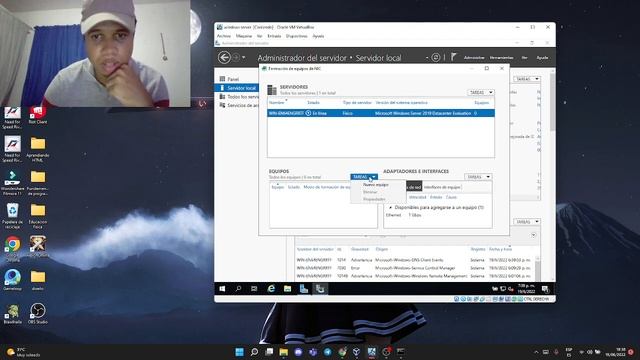Screen dimensions: 640x360
Task: Open the Papelera de reciclaje desktop icon
Action: pyautogui.click(x=13, y=215)
